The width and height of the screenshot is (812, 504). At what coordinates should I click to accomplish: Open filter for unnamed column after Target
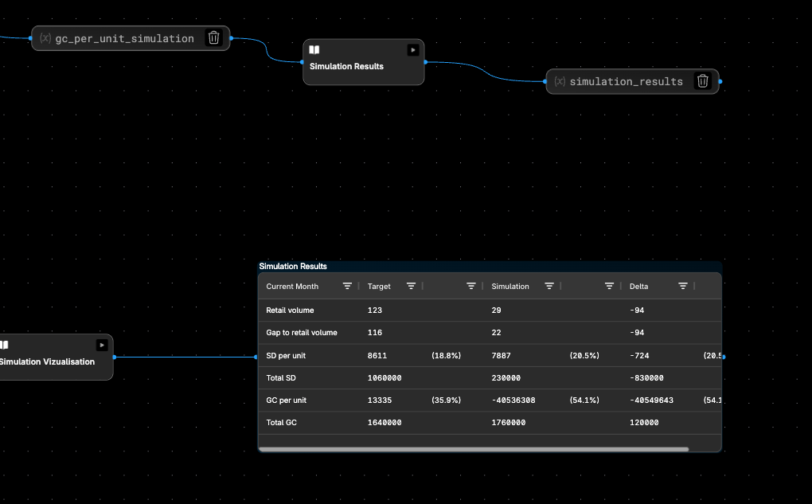pos(470,286)
